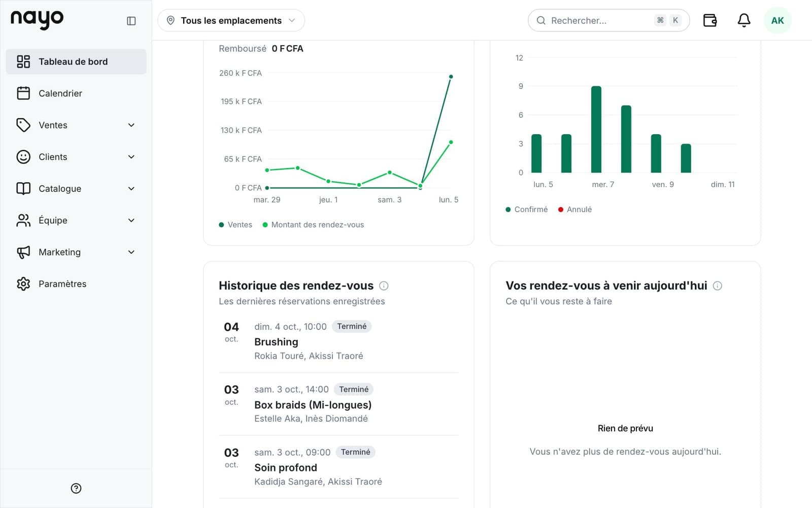Click the Clients smiley icon
This screenshot has width=812, height=508.
23,156
